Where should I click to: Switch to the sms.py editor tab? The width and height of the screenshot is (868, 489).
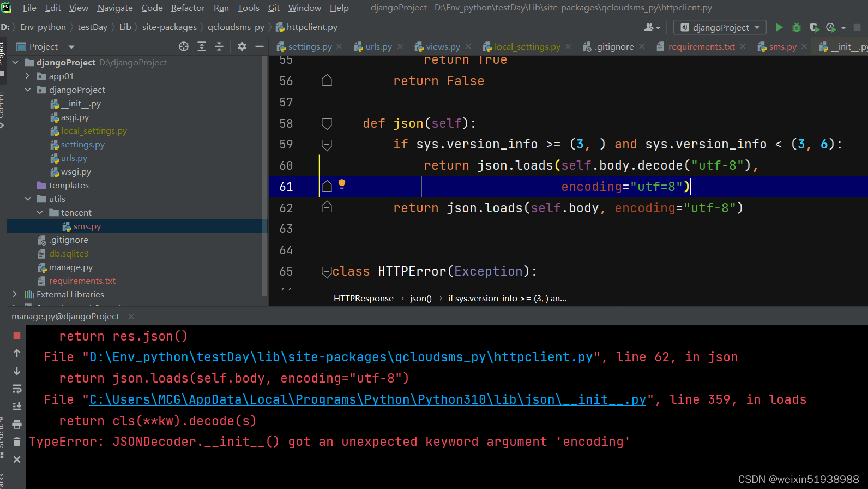tap(782, 47)
